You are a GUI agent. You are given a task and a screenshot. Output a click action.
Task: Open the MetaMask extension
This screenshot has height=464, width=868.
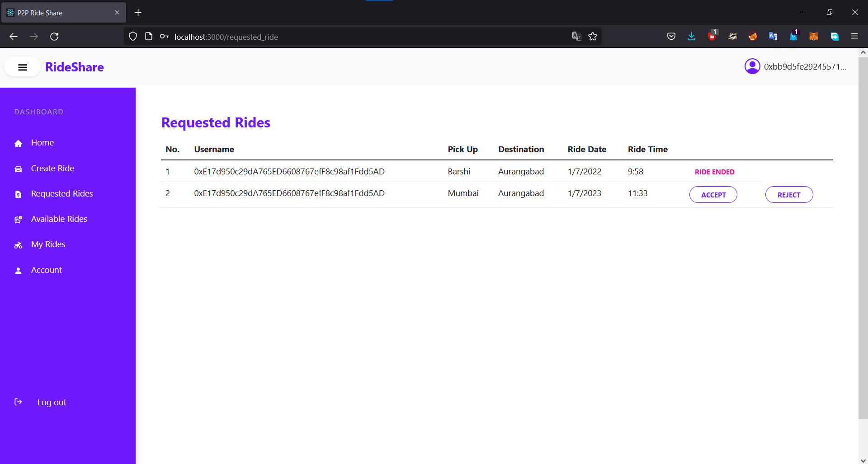tap(814, 36)
